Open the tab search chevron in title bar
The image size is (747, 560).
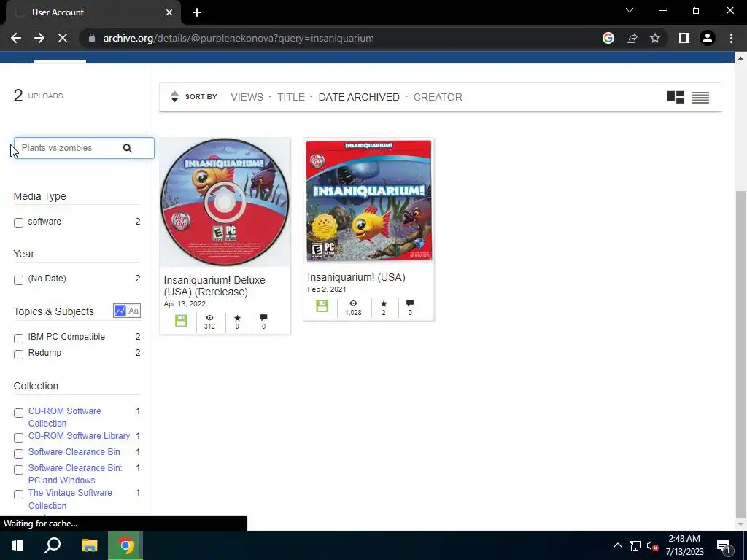(630, 10)
